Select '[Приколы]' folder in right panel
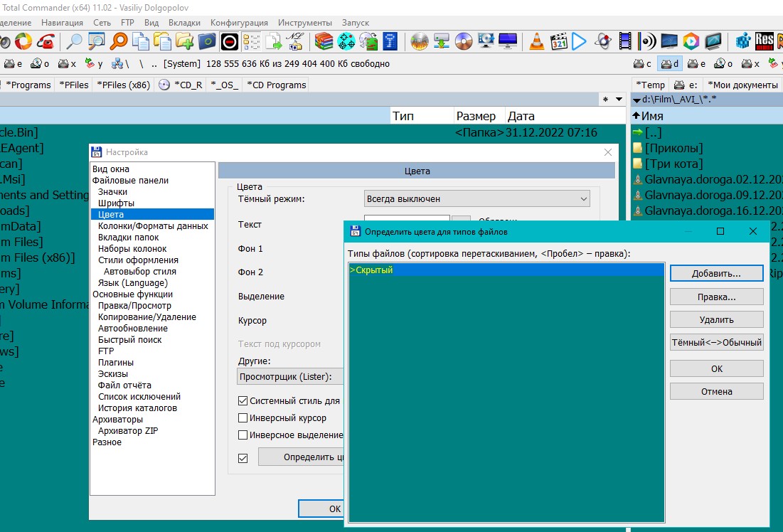Viewport: 783px width, 532px height. [673, 148]
